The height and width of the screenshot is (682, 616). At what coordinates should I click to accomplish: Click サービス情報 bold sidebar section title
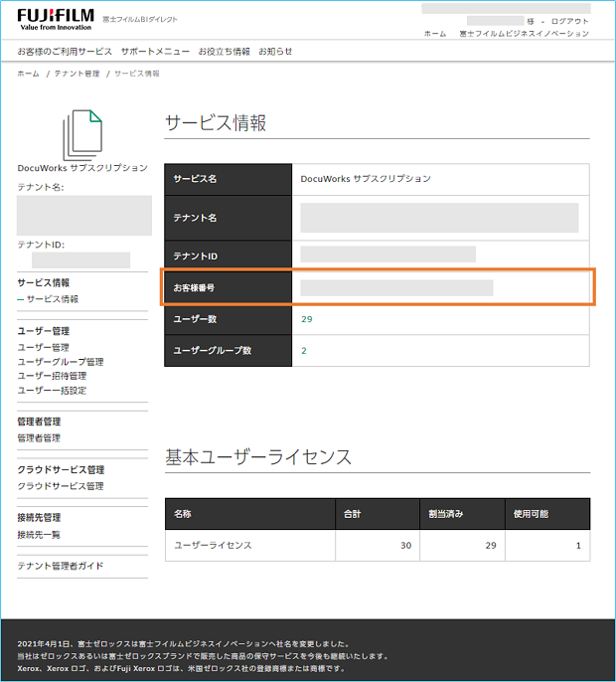[x=44, y=282]
